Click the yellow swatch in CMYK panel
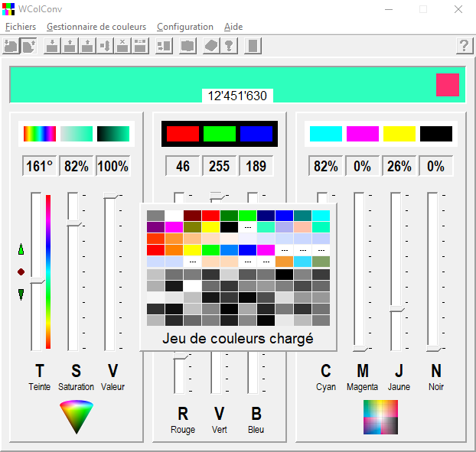Viewport: 476px width, 452px height. pos(399,134)
